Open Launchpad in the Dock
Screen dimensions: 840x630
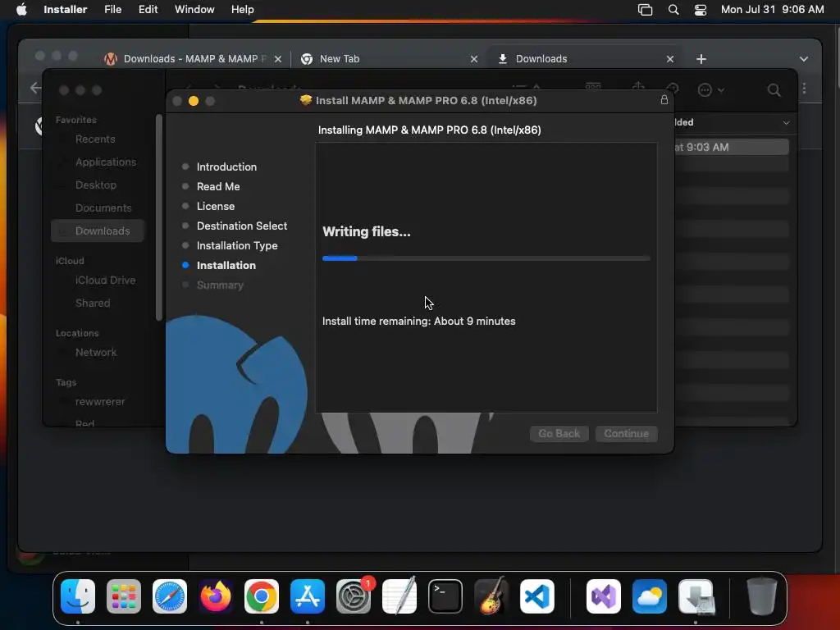(124, 596)
